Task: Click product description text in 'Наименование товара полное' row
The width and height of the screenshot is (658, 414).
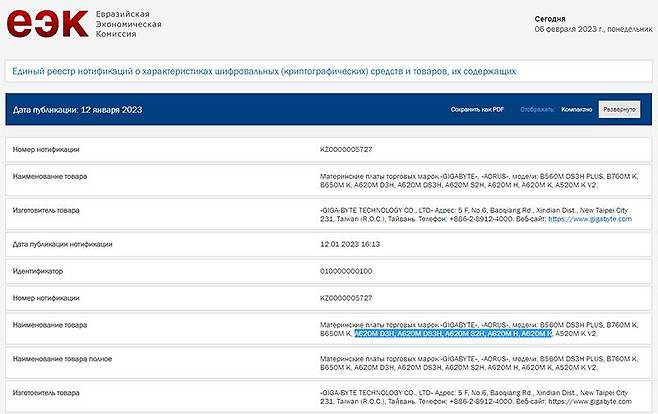Action: pos(479,363)
